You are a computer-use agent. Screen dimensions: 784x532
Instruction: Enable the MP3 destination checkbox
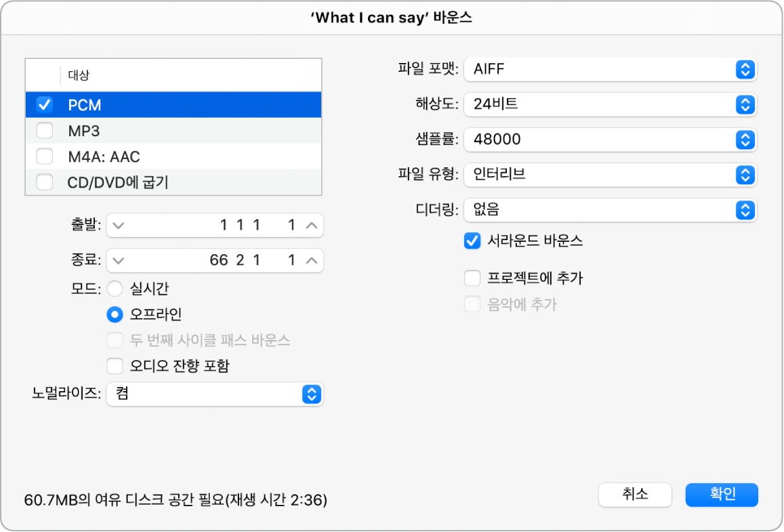point(45,131)
